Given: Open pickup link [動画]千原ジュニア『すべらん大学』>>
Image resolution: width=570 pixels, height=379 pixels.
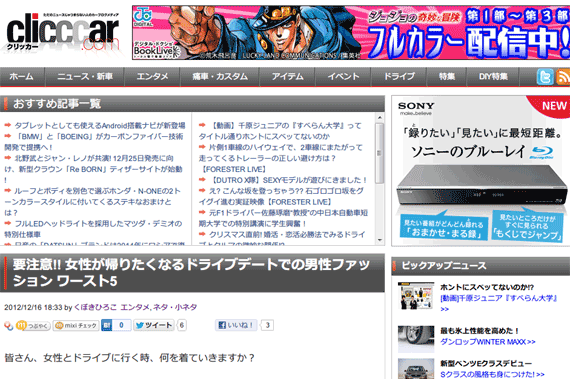Looking at the screenshot, I should pyautogui.click(x=499, y=303).
